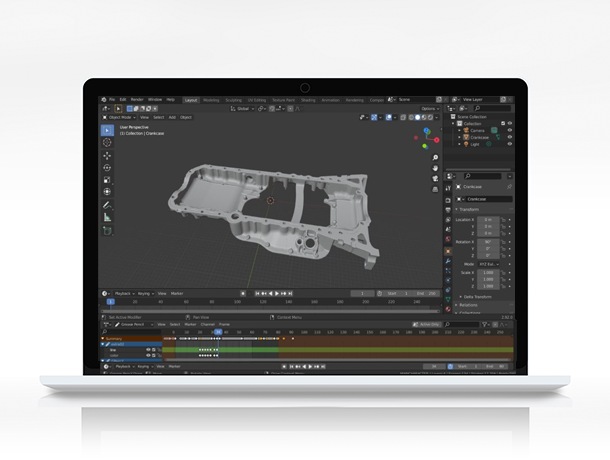This screenshot has width=610, height=460.
Task: Select the Scale tool
Action: click(x=107, y=180)
